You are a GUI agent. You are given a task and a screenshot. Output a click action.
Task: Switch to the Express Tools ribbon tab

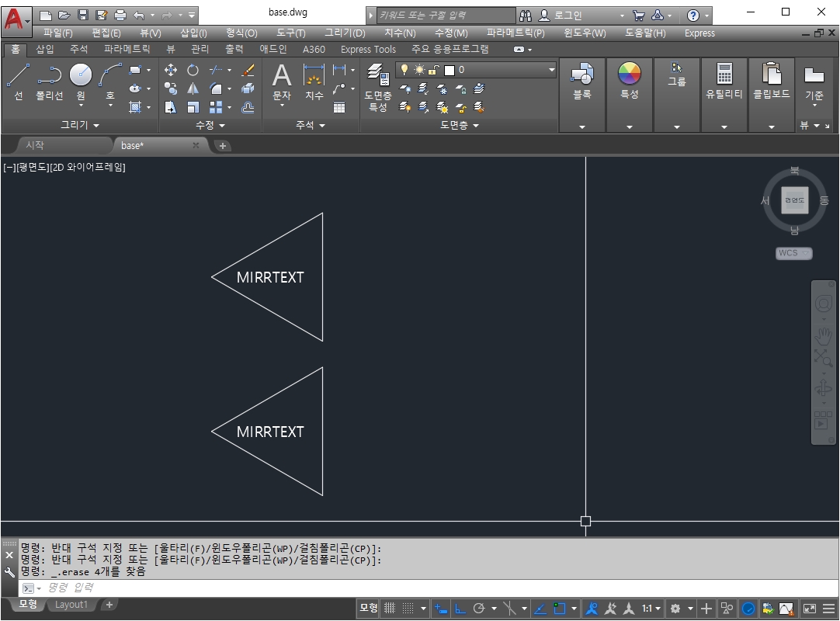(x=368, y=49)
